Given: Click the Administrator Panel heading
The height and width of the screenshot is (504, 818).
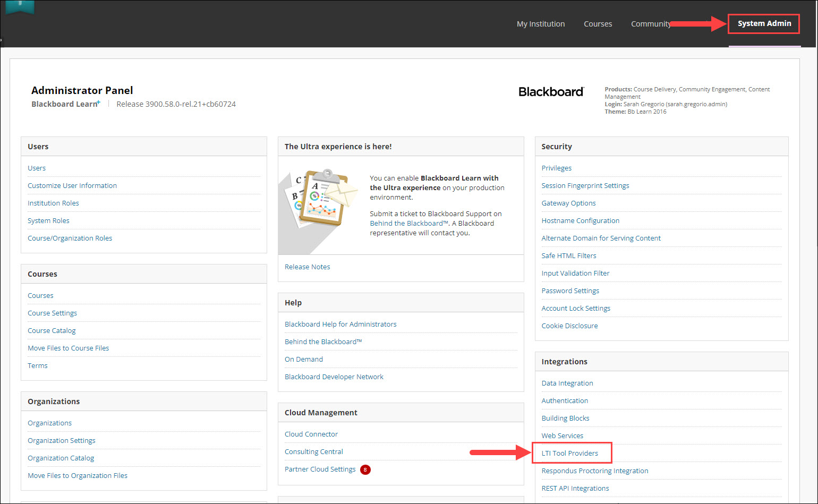Looking at the screenshot, I should click(82, 90).
